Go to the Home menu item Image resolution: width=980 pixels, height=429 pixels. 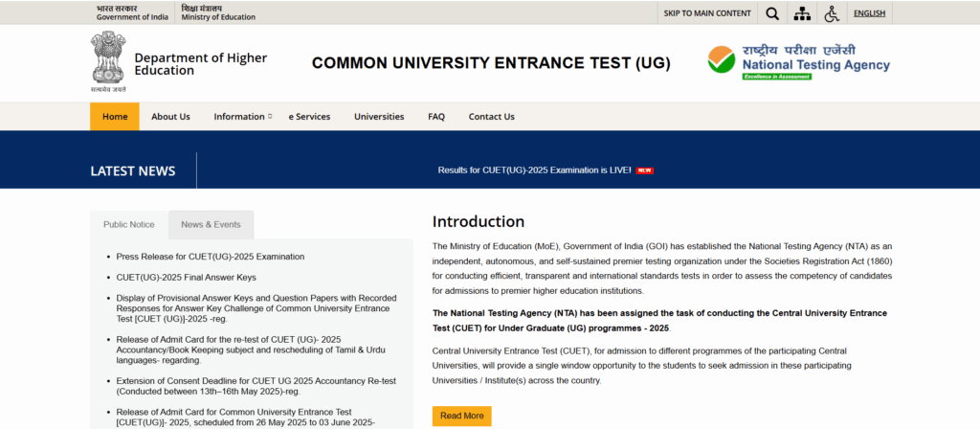click(115, 117)
